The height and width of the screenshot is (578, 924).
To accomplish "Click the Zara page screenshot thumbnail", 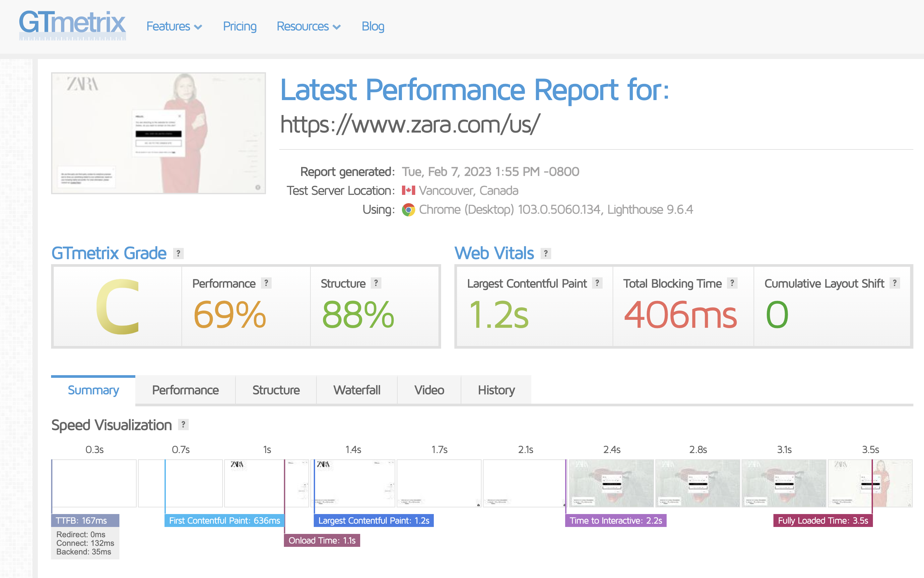I will coord(158,133).
